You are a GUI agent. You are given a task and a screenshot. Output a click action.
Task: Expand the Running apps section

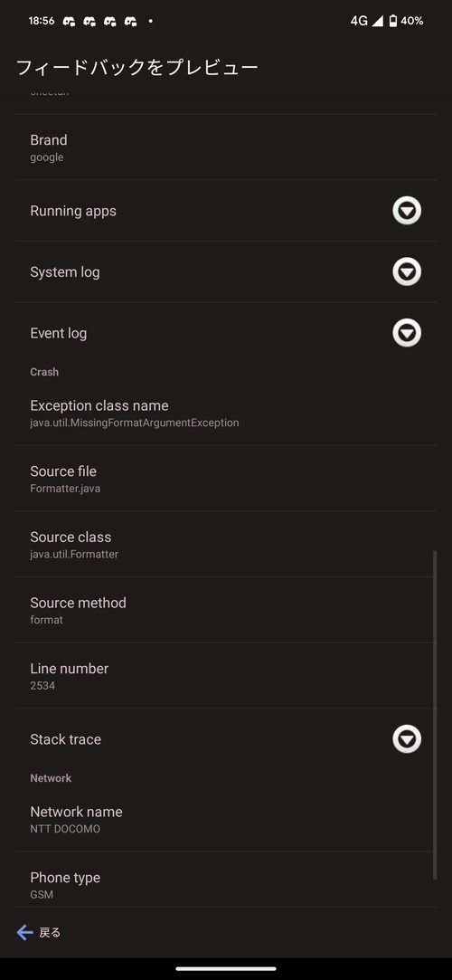click(x=407, y=211)
